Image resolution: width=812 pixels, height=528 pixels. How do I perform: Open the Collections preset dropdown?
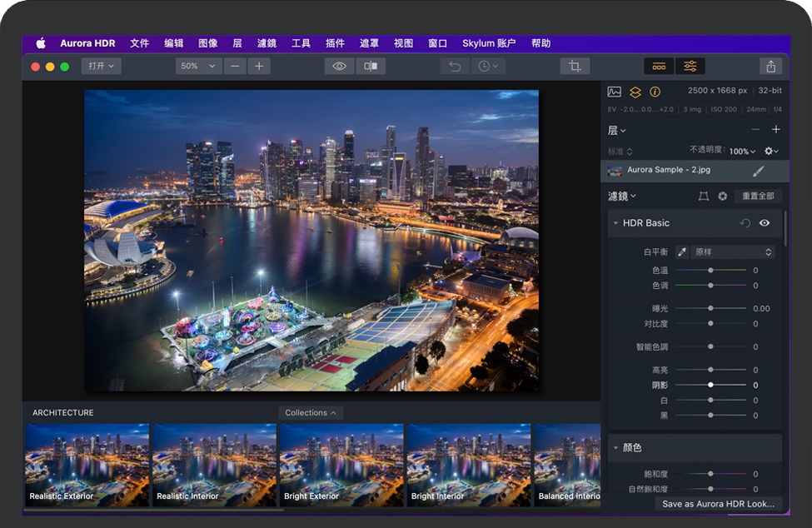pos(311,413)
